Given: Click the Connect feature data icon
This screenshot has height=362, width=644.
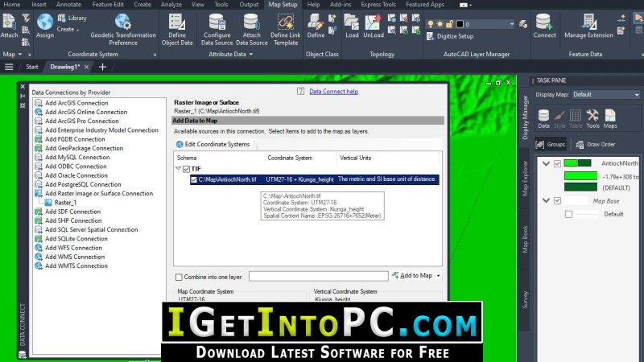Looking at the screenshot, I should point(544,22).
